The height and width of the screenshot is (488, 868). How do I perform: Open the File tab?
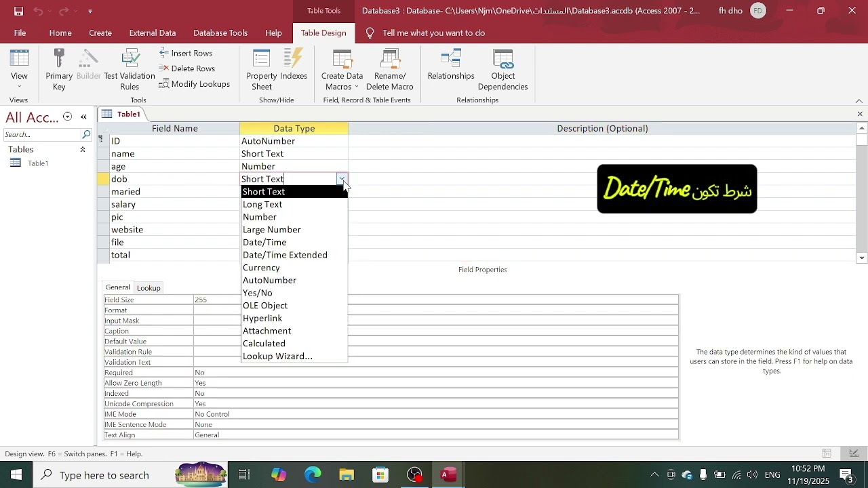(20, 33)
